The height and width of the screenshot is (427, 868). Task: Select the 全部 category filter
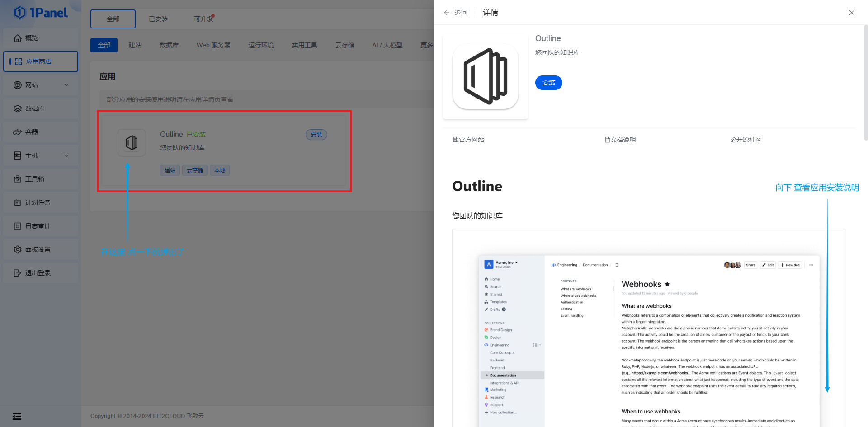(104, 45)
